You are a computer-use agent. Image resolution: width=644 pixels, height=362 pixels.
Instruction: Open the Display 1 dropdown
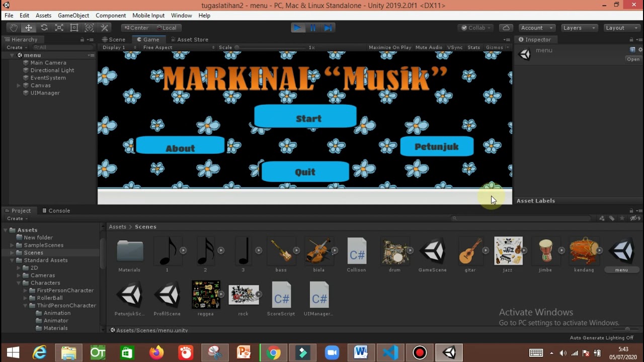119,47
